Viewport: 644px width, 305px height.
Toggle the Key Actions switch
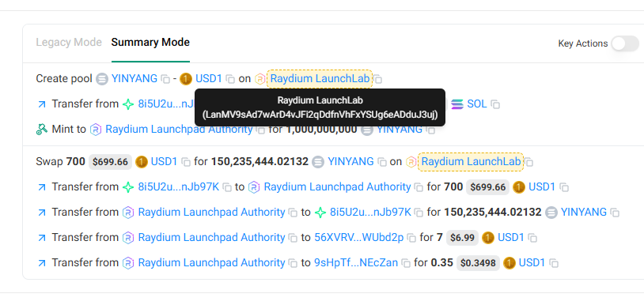pyautogui.click(x=625, y=43)
